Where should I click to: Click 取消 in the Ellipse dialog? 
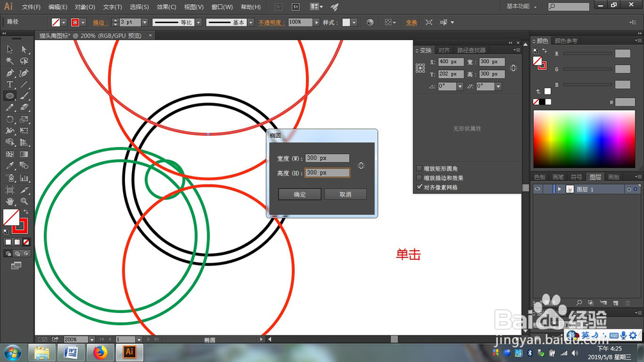345,195
